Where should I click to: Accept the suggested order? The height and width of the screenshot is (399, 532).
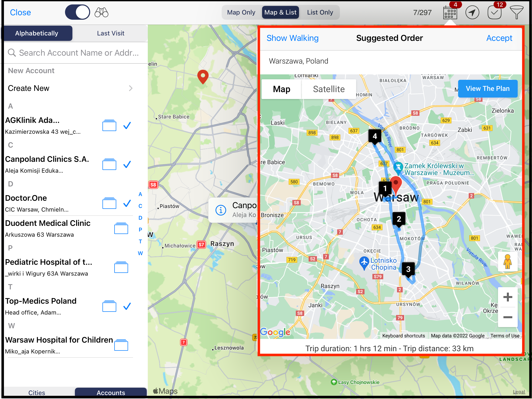(499, 38)
